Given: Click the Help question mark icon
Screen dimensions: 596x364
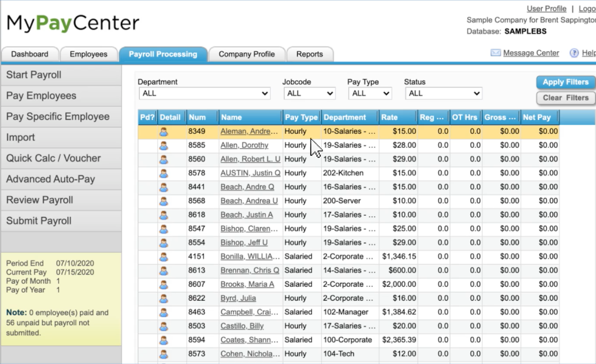Looking at the screenshot, I should point(574,53).
